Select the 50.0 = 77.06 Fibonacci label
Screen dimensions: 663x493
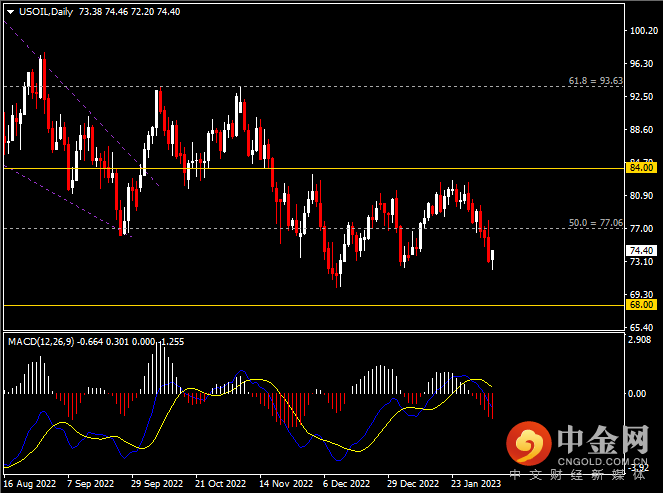[x=595, y=222]
